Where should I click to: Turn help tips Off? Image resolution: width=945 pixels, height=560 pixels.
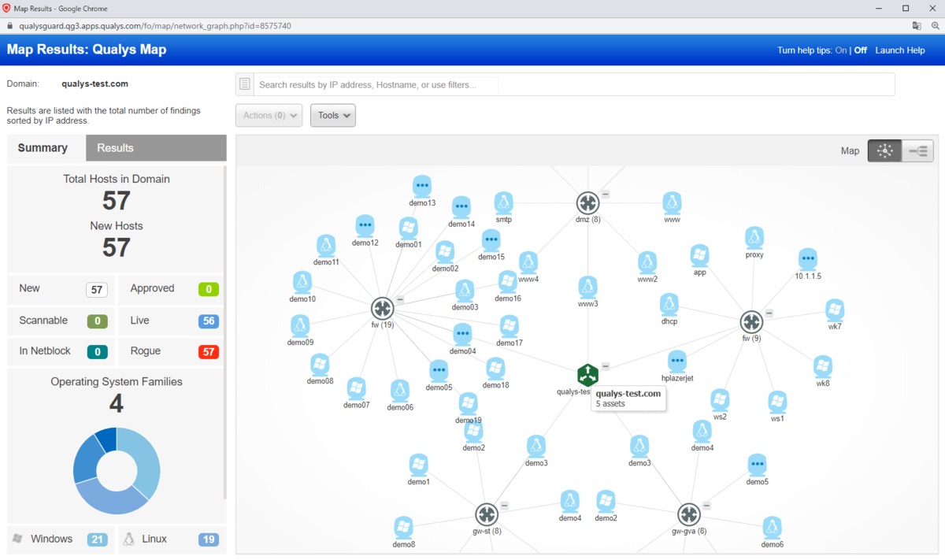pos(860,50)
